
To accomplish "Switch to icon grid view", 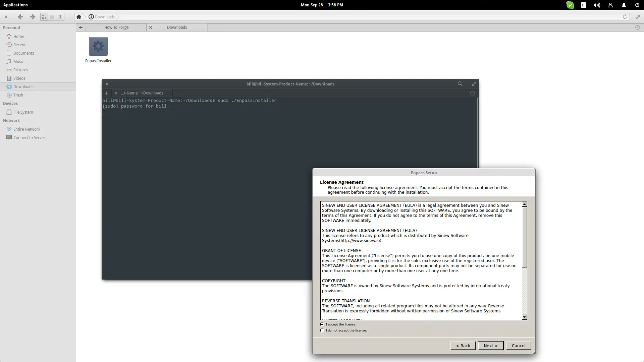I will pos(44,17).
